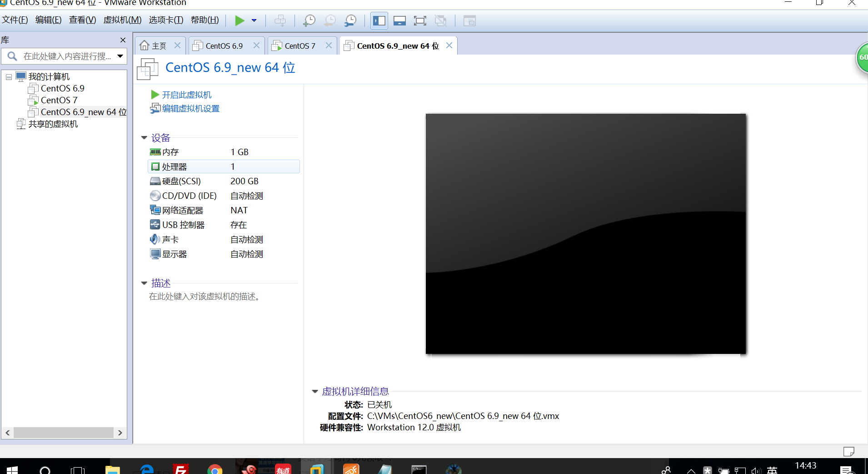Screen dimensions: 868x474
Task: Open the library search filter dropdown arrow
Action: 120,56
